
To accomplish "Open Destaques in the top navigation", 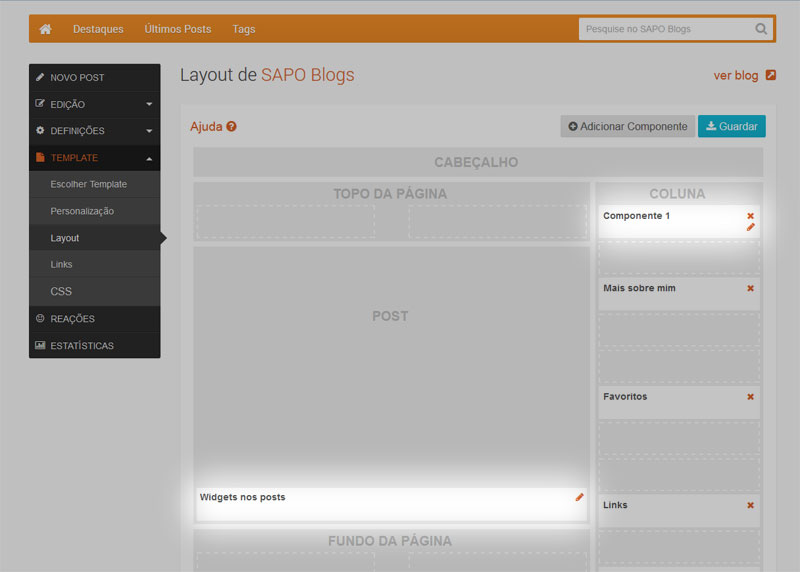I will click(x=98, y=29).
